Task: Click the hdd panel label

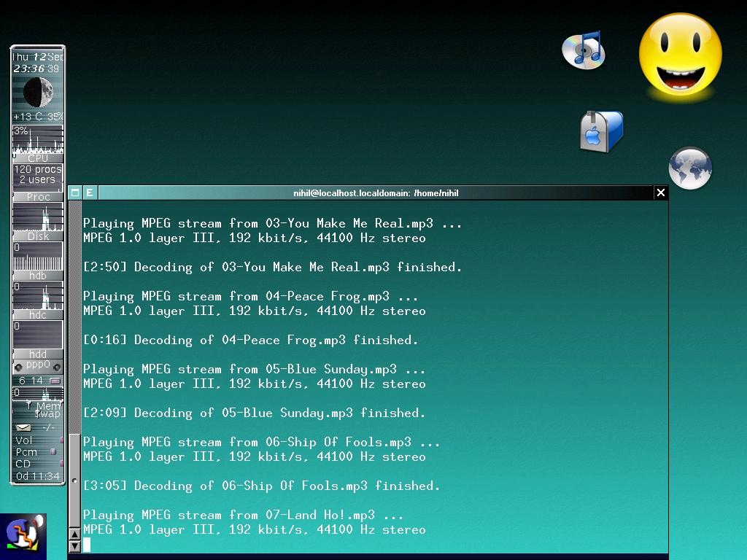Action: pyautogui.click(x=38, y=354)
